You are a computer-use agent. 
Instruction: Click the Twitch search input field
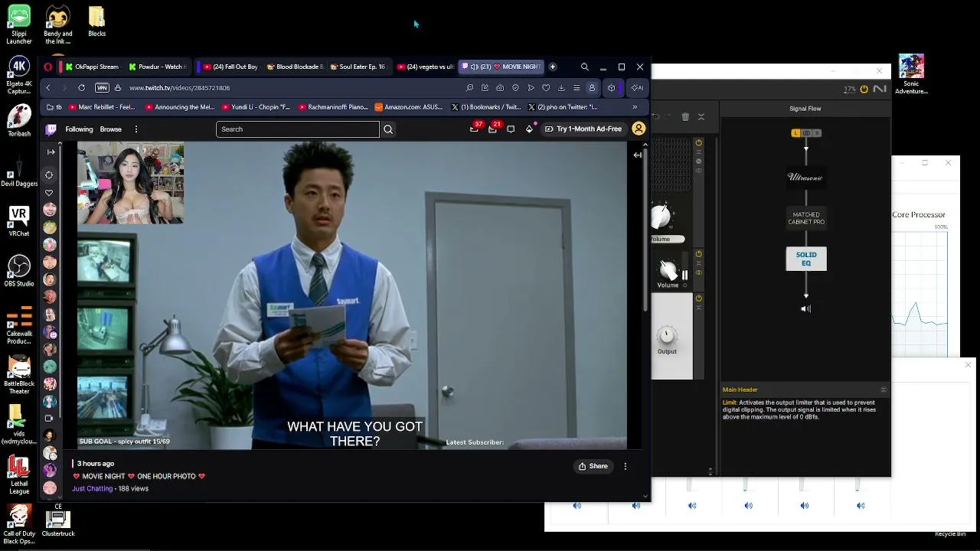point(298,129)
